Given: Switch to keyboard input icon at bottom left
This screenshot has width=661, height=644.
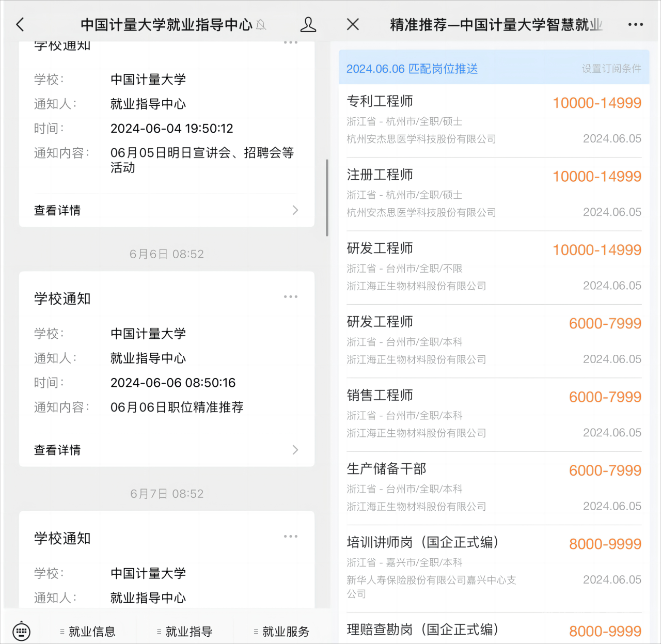Looking at the screenshot, I should click(x=22, y=631).
